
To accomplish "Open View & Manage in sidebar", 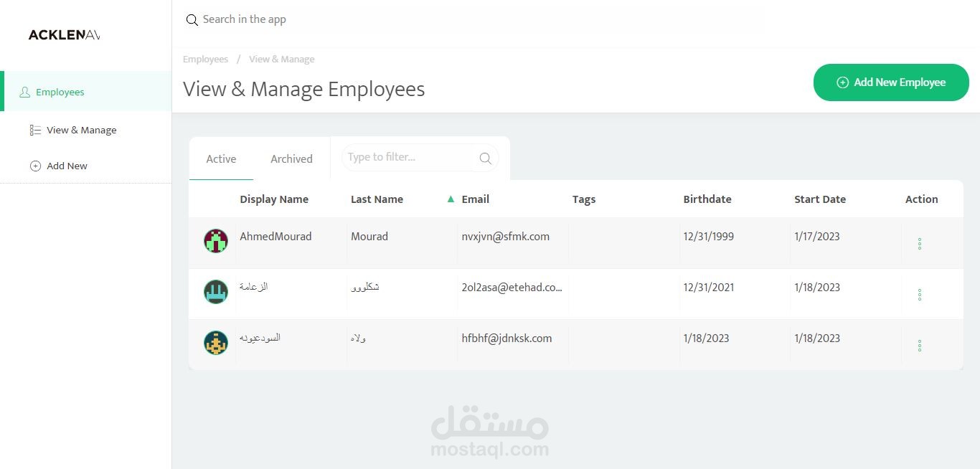I will pyautogui.click(x=81, y=130).
